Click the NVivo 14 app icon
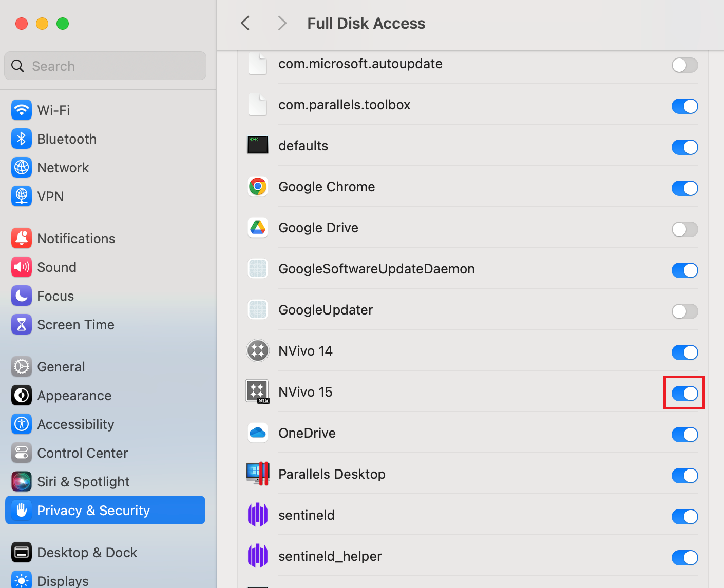The width and height of the screenshot is (724, 588). pos(257,350)
